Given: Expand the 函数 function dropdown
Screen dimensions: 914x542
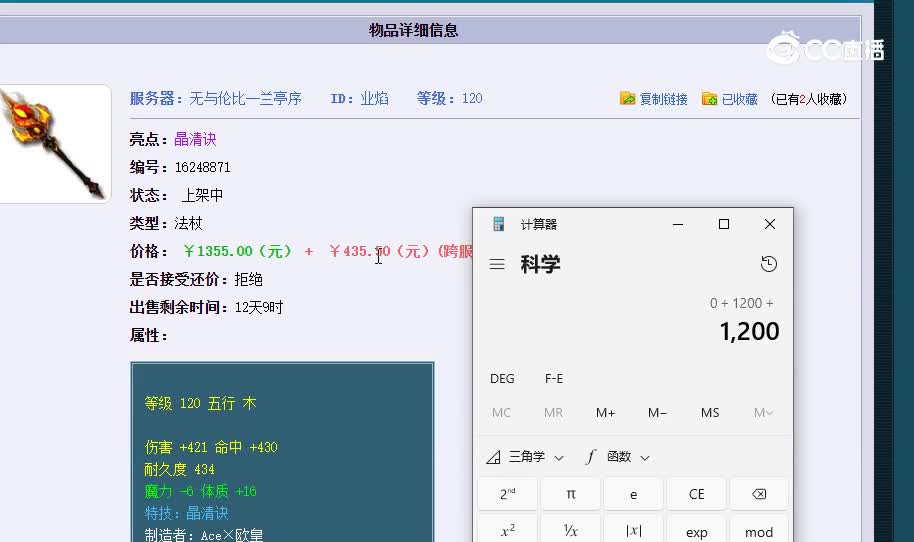Looking at the screenshot, I should point(618,457).
